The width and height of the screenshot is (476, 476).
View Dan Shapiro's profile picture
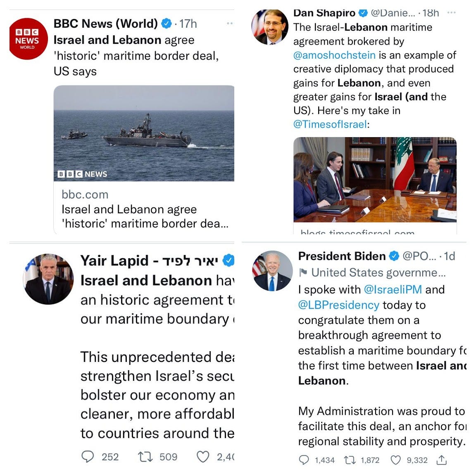point(270,27)
